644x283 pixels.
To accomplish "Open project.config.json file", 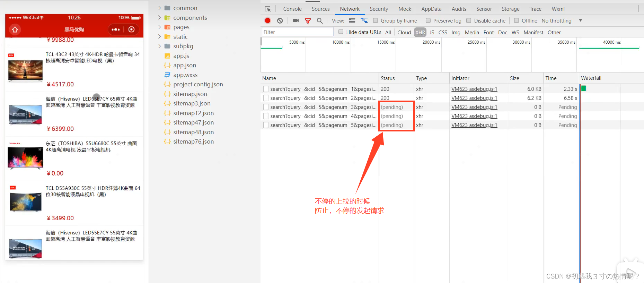I will [198, 84].
